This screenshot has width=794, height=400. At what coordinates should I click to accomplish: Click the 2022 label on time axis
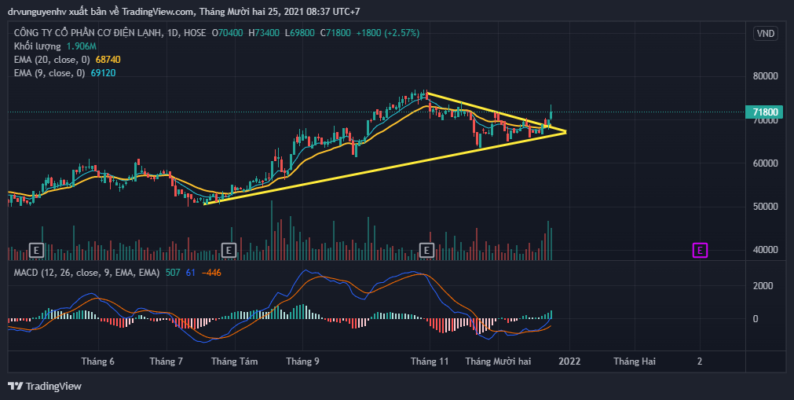(570, 362)
